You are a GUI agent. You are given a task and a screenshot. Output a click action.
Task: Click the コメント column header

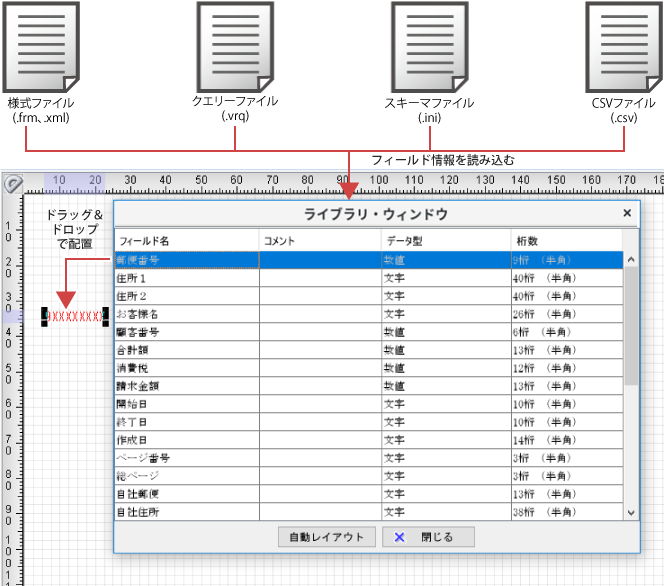point(320,241)
